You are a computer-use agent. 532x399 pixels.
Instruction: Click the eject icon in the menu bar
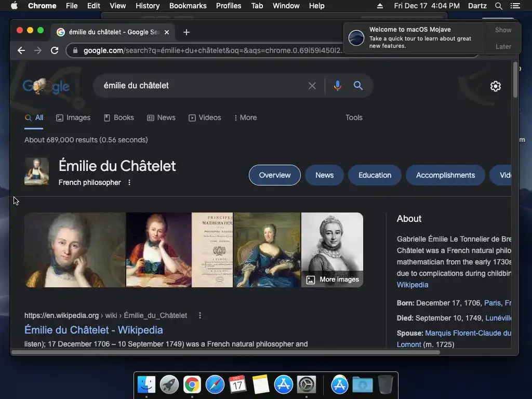click(380, 6)
